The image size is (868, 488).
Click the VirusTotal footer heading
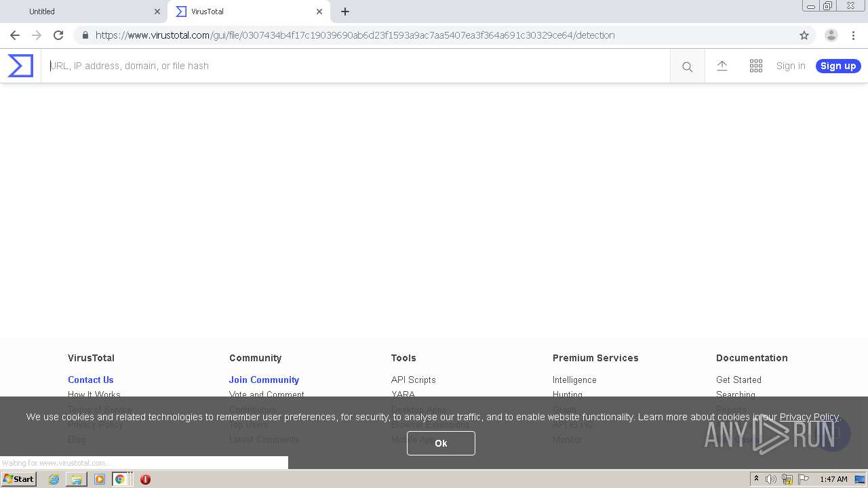click(x=91, y=358)
